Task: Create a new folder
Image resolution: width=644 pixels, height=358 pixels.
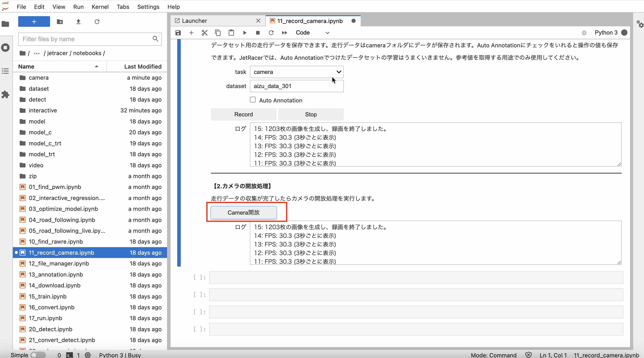Action: coord(60,22)
